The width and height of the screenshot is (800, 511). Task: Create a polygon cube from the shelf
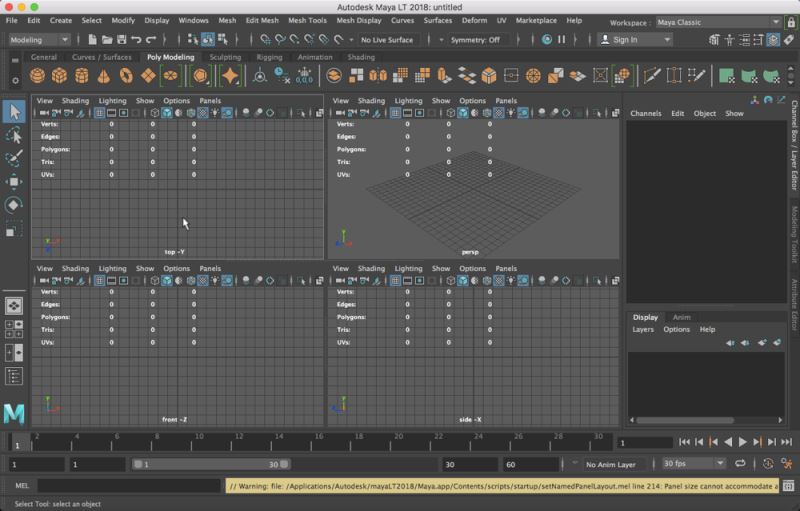(59, 76)
